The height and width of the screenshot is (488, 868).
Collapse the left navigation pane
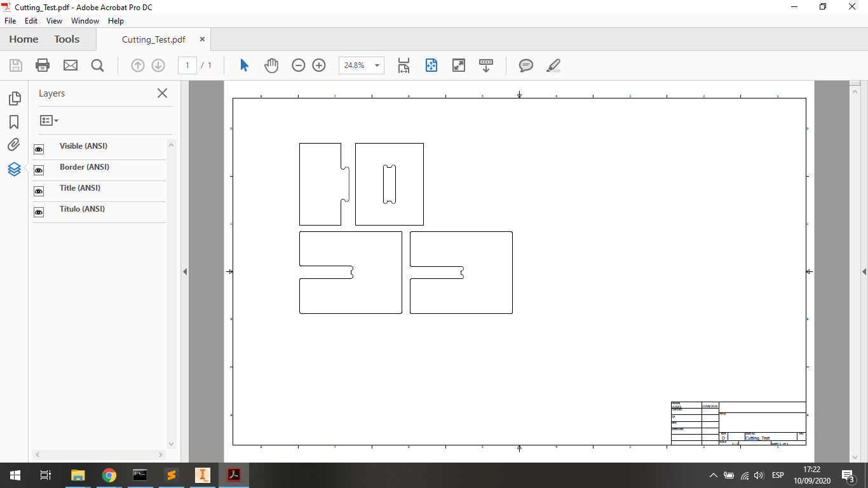185,271
